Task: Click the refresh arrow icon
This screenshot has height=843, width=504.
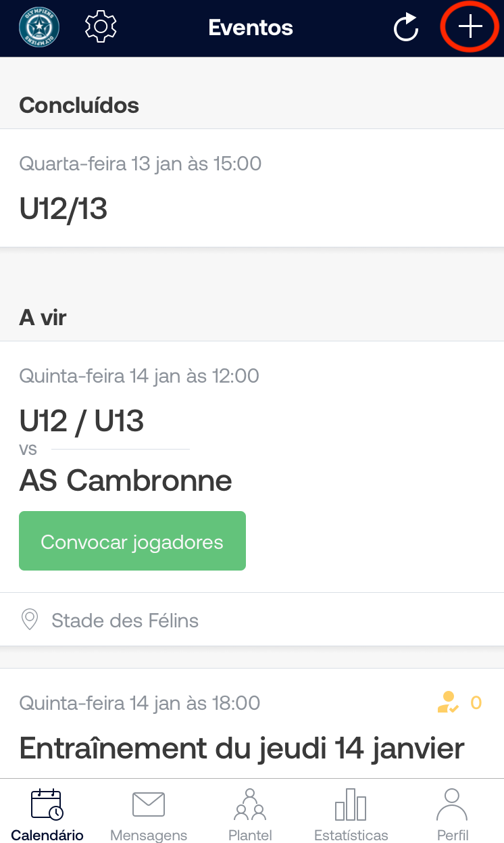Action: click(x=406, y=28)
